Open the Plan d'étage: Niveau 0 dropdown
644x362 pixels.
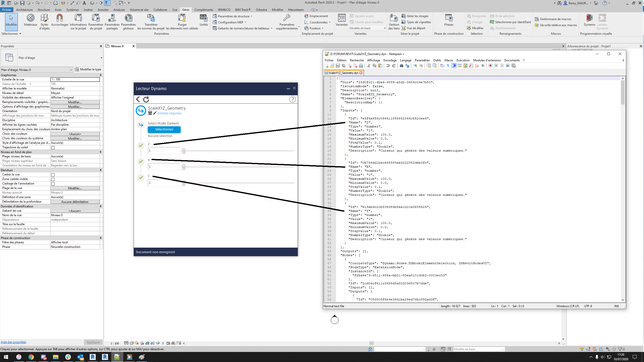point(37,70)
